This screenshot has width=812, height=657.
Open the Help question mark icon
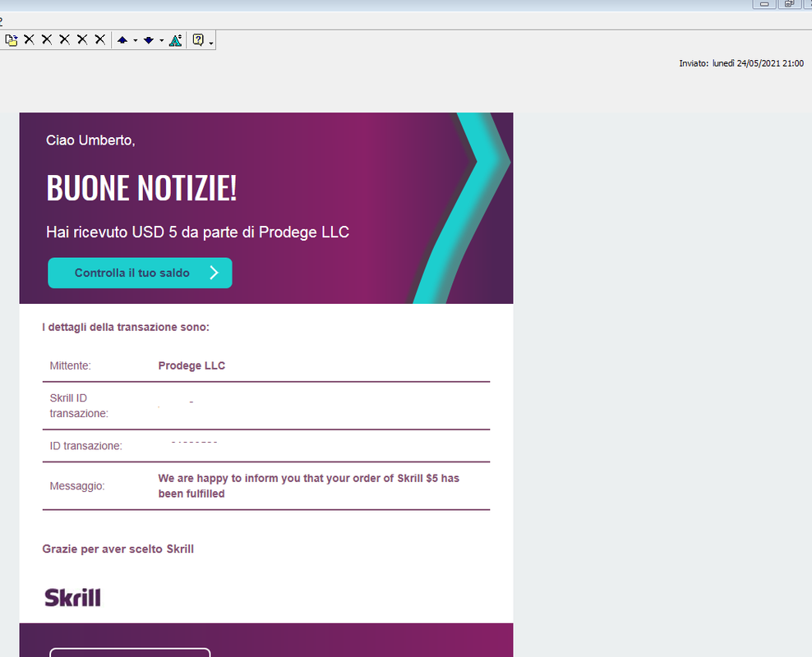pos(198,40)
